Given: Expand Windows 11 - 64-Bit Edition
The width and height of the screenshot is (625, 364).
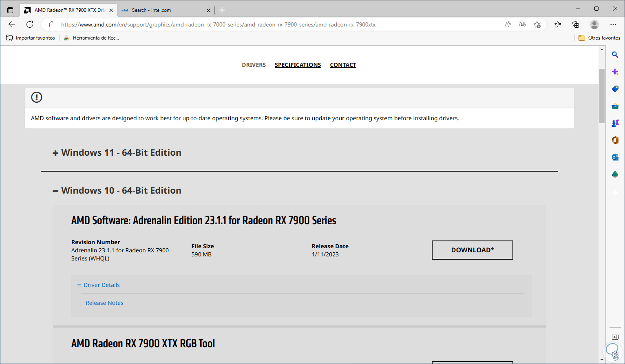Looking at the screenshot, I should [x=117, y=152].
